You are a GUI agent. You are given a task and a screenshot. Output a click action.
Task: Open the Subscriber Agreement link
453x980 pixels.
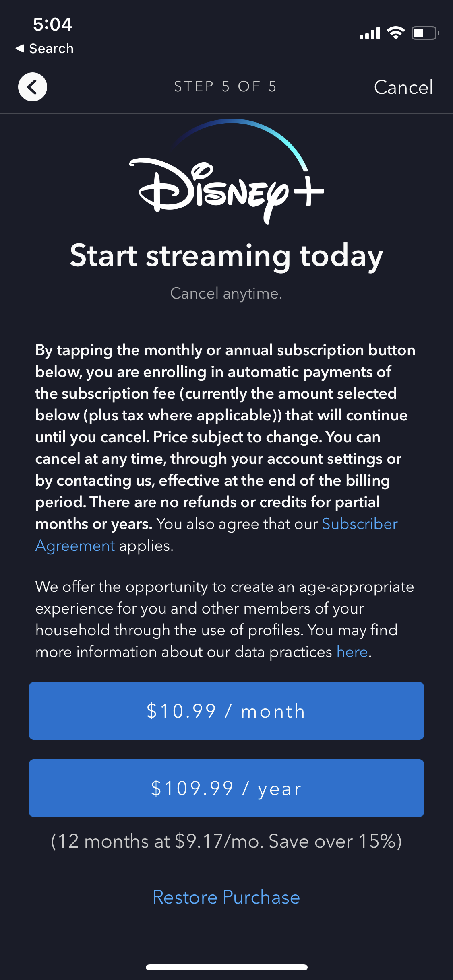pyautogui.click(x=359, y=524)
